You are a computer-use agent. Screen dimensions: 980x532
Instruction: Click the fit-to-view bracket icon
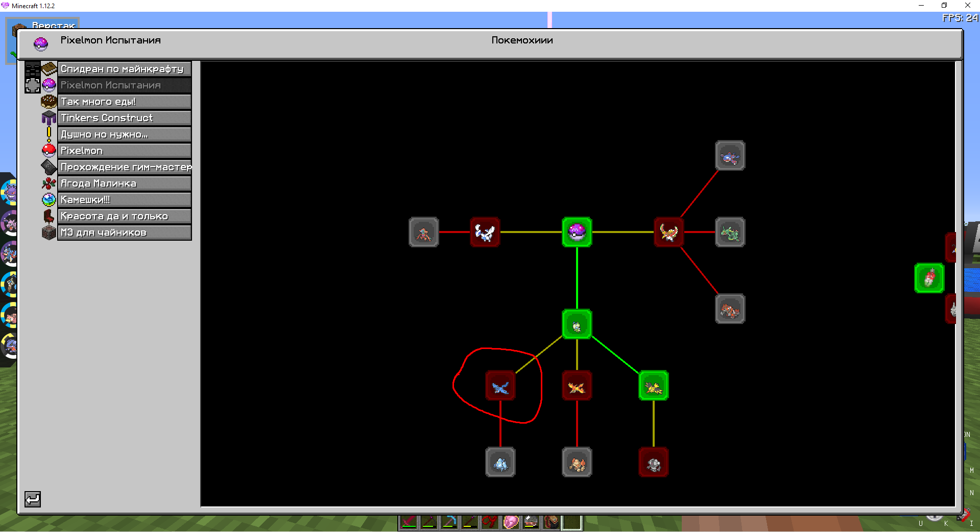(x=32, y=85)
